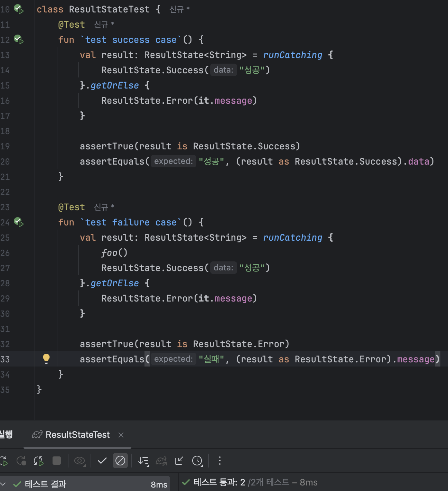Image resolution: width=448 pixels, height=491 pixels.
Task: Open the yellow lightbulb quick-fix on line 33
Action: pos(46,359)
